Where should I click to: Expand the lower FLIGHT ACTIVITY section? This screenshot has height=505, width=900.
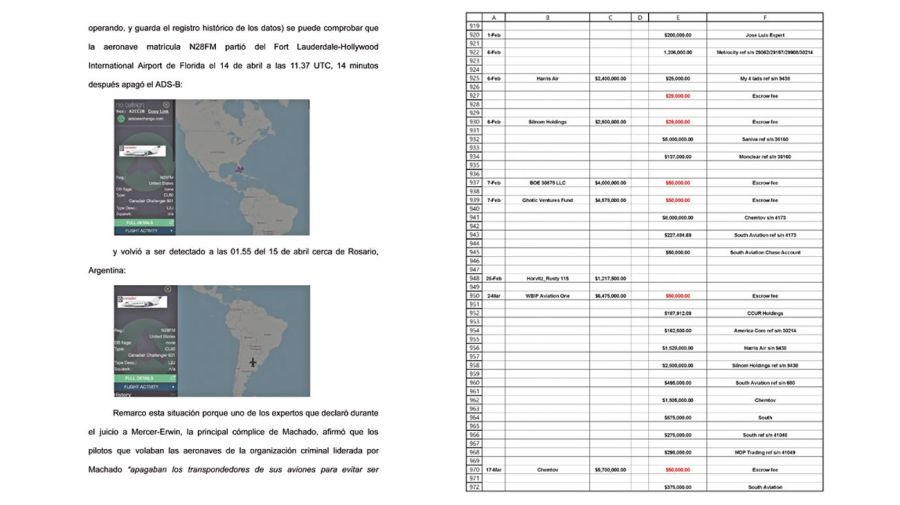pos(145,387)
